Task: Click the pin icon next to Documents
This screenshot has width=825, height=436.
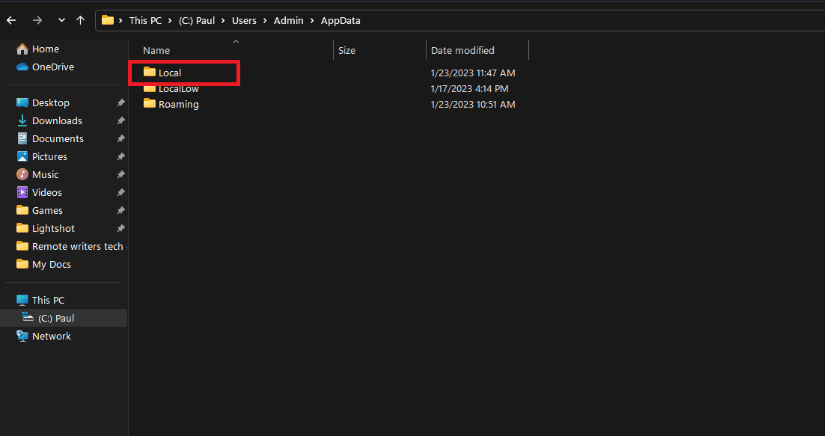Action: [x=120, y=138]
